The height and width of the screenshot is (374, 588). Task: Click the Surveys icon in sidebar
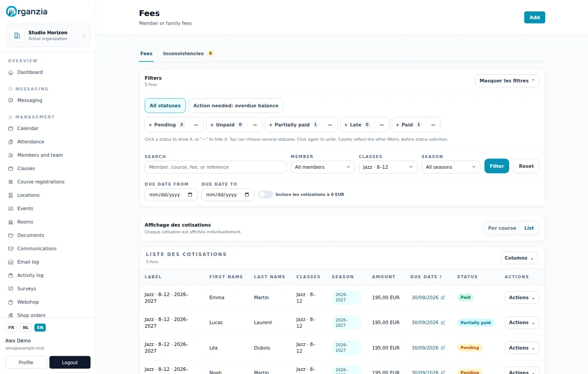(11, 289)
